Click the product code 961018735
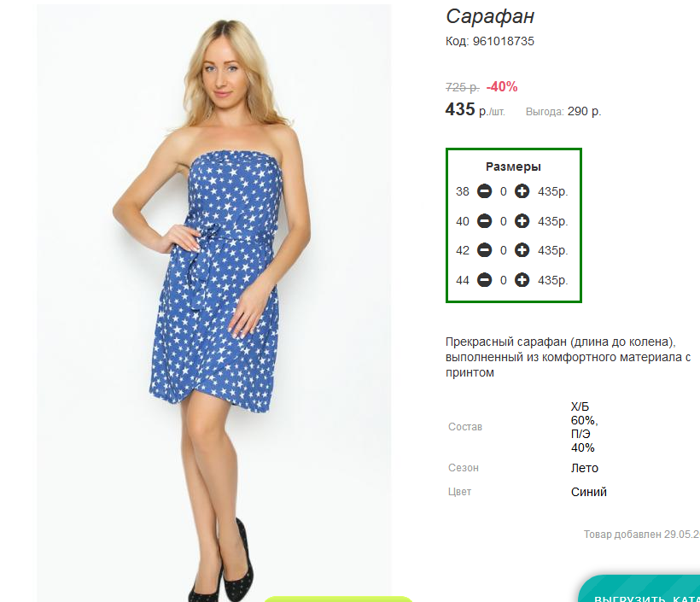700x602 pixels. point(503,41)
